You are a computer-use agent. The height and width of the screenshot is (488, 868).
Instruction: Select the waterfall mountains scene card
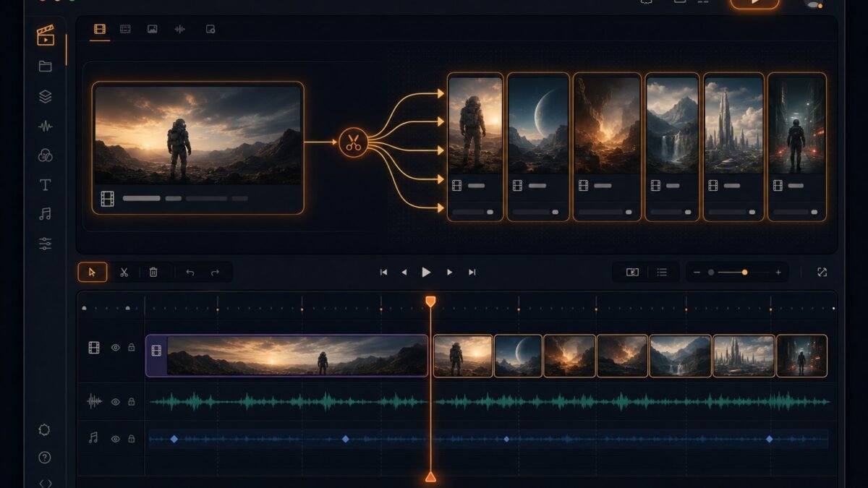point(672,147)
